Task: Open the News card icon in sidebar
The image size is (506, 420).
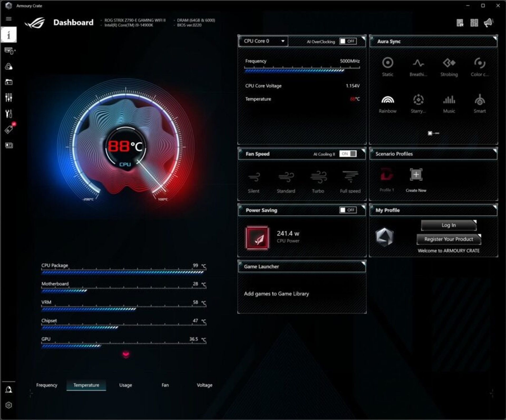Action: pyautogui.click(x=9, y=145)
